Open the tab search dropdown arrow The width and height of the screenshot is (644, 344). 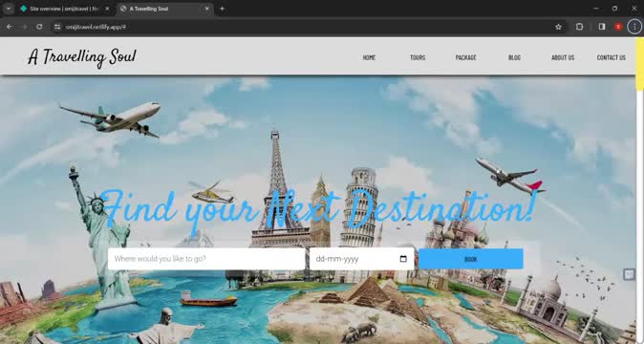click(9, 9)
